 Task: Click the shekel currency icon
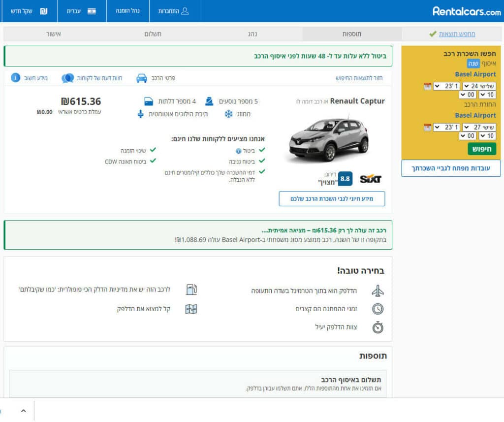44,11
